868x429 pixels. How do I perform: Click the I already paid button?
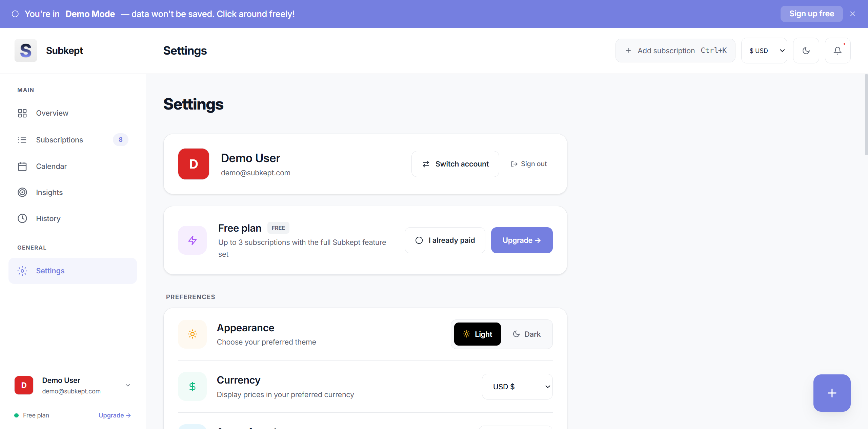445,240
